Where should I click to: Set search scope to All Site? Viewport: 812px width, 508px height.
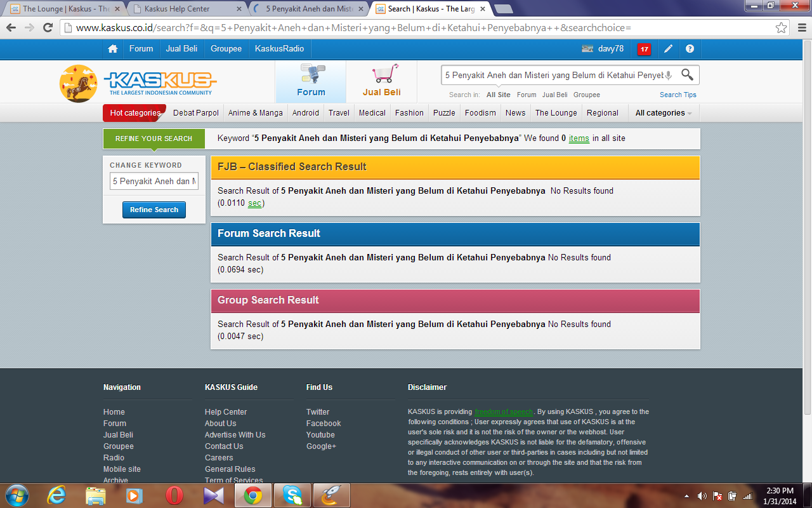coord(499,95)
